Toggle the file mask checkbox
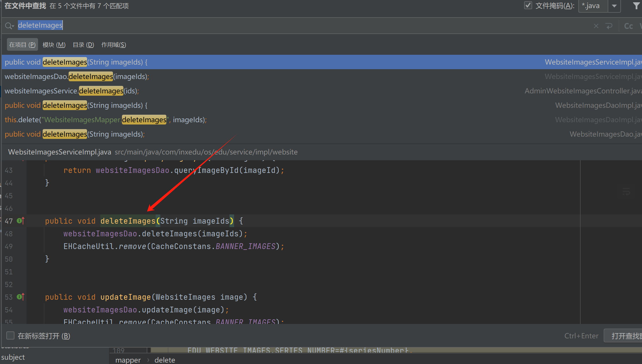The width and height of the screenshot is (642, 364). [528, 5]
